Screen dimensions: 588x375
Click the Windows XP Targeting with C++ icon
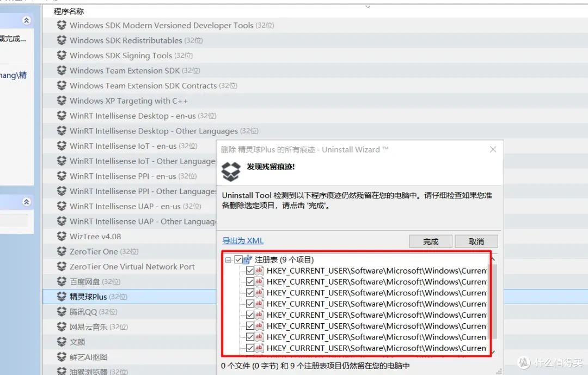62,101
